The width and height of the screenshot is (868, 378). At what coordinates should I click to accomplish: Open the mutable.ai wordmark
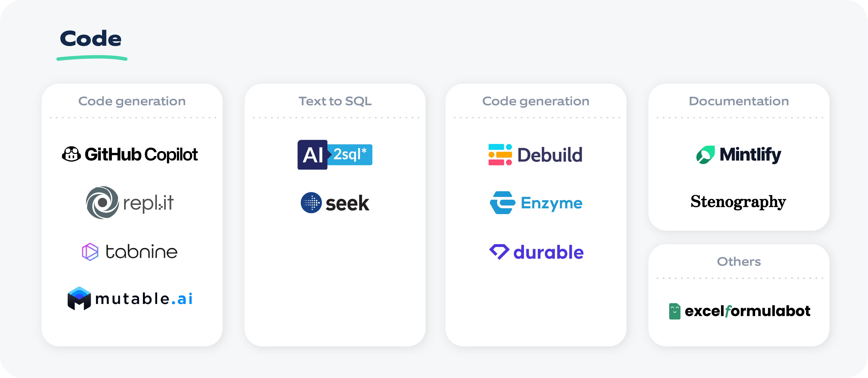pos(144,299)
